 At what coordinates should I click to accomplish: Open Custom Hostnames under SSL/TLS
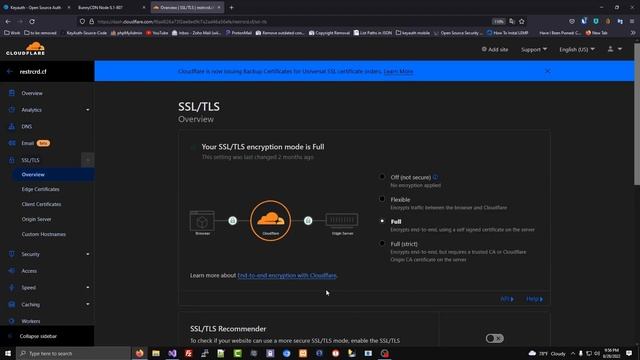click(x=44, y=234)
